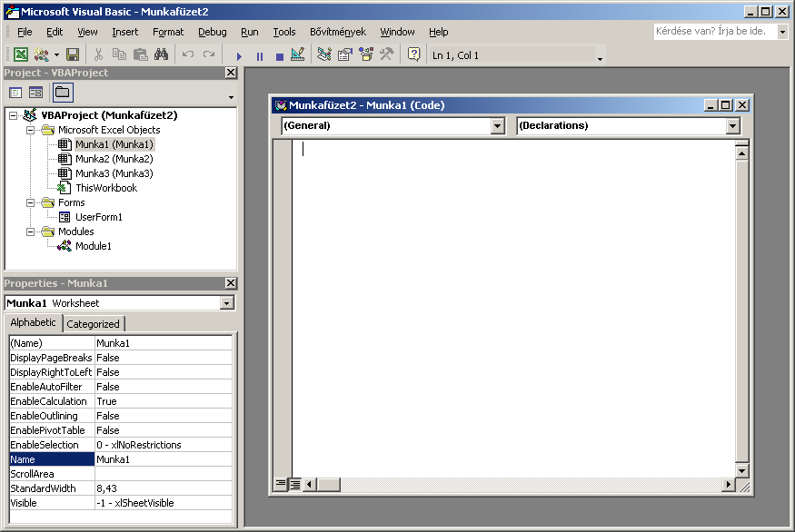Open the help question box dropdown arrow
Image resolution: width=795 pixels, height=532 pixels.
pos(782,32)
